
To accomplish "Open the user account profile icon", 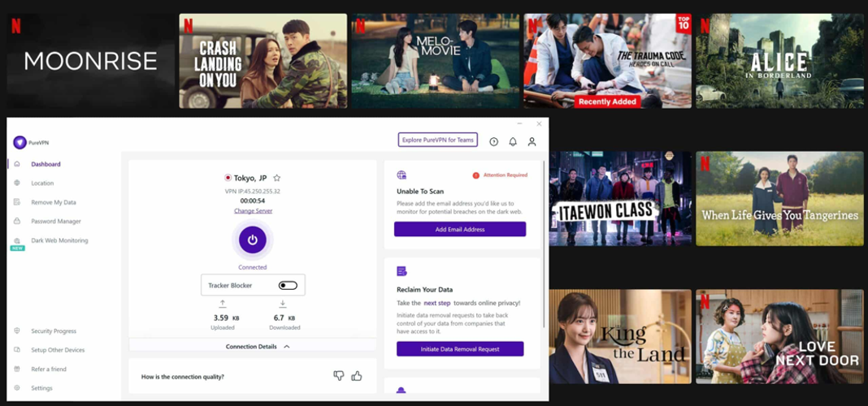I will (532, 141).
